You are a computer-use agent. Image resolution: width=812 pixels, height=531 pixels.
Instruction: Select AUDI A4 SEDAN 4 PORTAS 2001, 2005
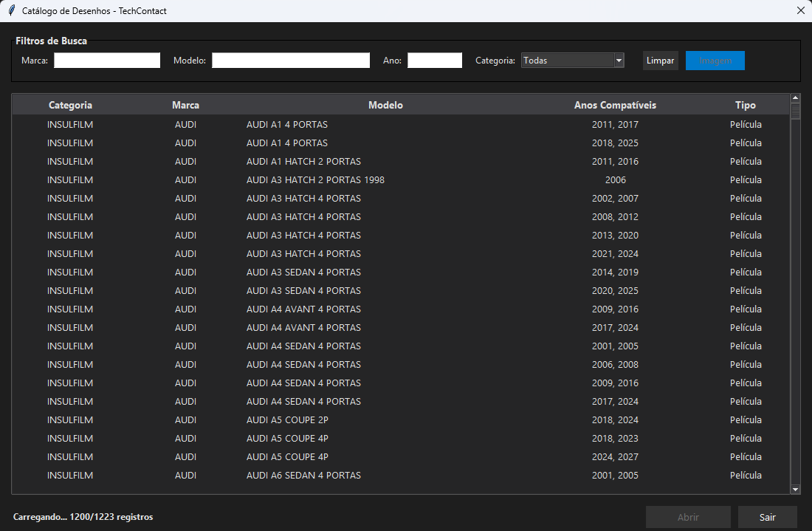[401, 346]
